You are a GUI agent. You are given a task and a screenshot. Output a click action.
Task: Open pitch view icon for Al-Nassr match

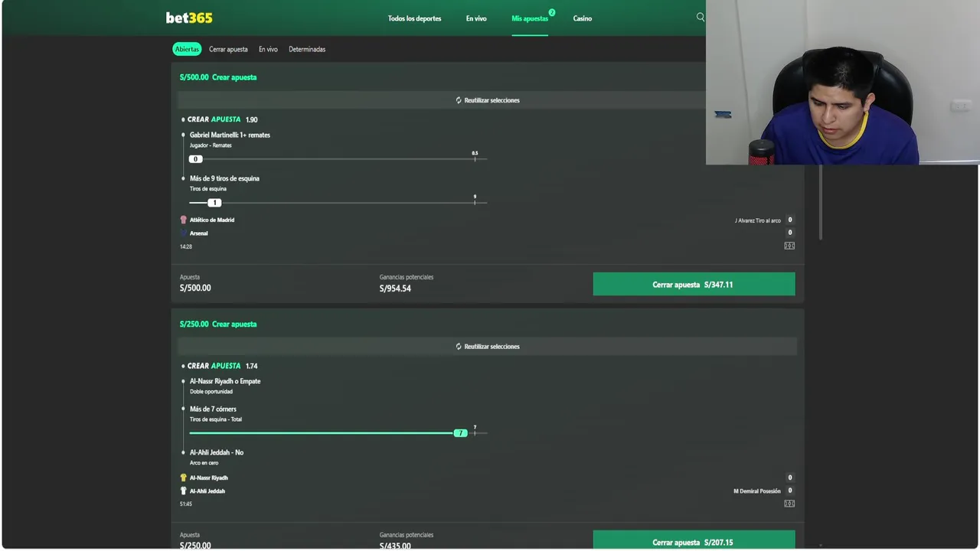789,504
